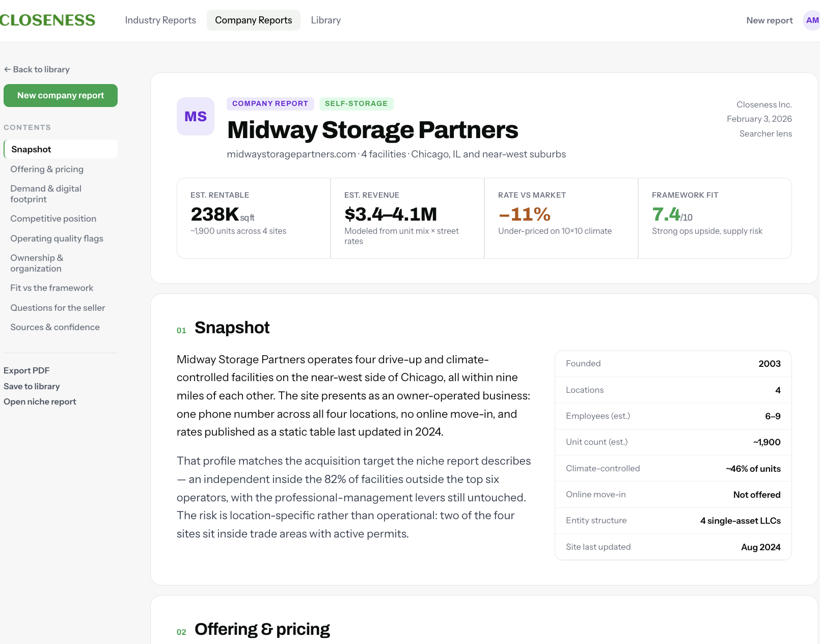
Task: Select Snapshot in contents
Action: pyautogui.click(x=61, y=149)
